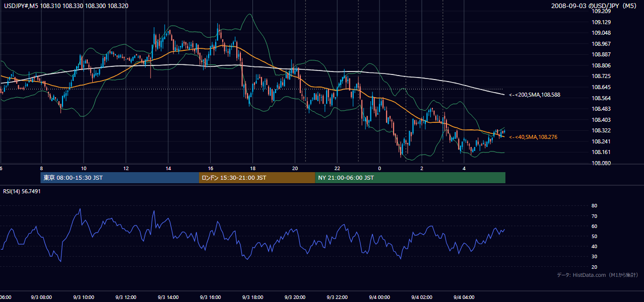
Task: Click the RSI(14) 56.7491 indicator label
Action: tap(22, 191)
